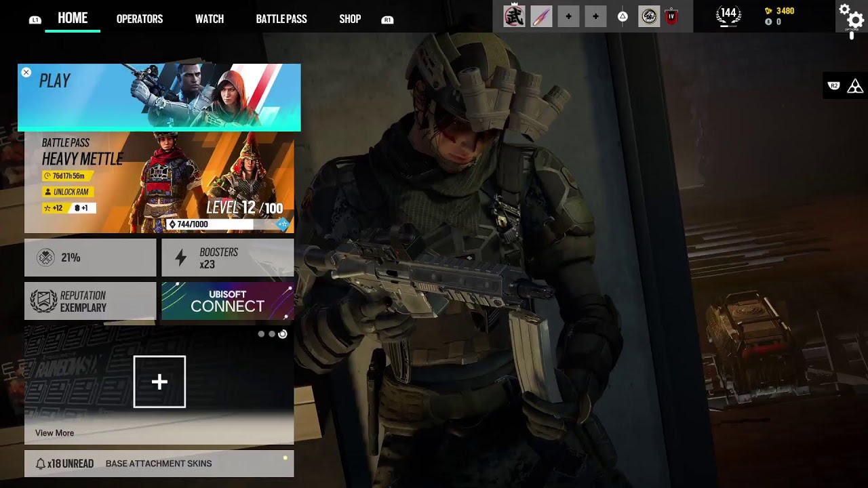Select the third carousel page dot
The height and width of the screenshot is (488, 868).
coord(283,334)
